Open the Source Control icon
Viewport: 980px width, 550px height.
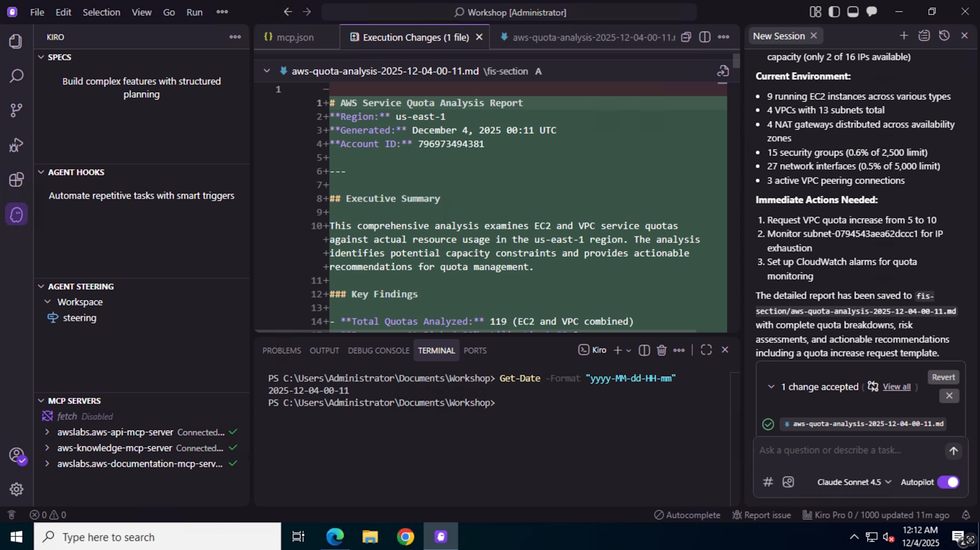pyautogui.click(x=16, y=110)
